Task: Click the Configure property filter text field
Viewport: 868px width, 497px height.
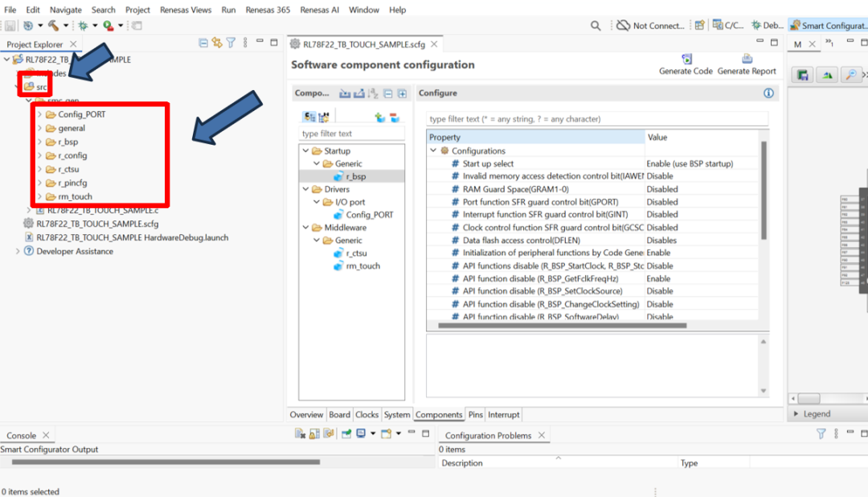Action: coord(596,119)
